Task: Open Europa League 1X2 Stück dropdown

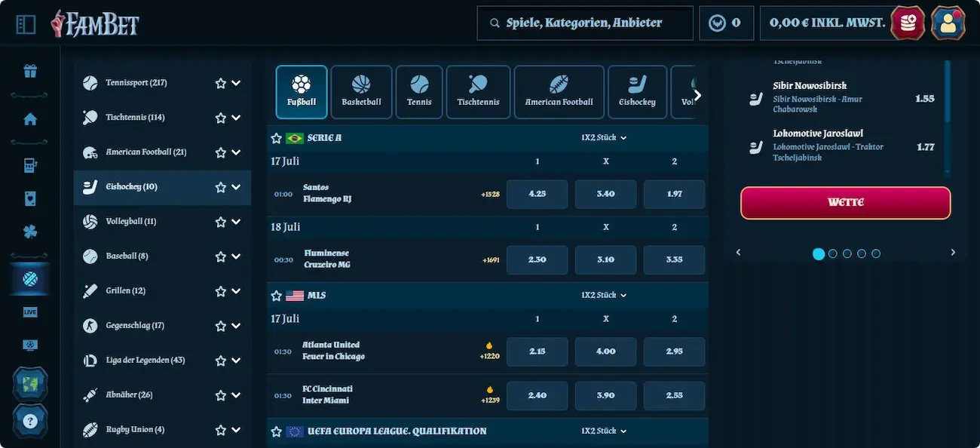Action: point(604,431)
